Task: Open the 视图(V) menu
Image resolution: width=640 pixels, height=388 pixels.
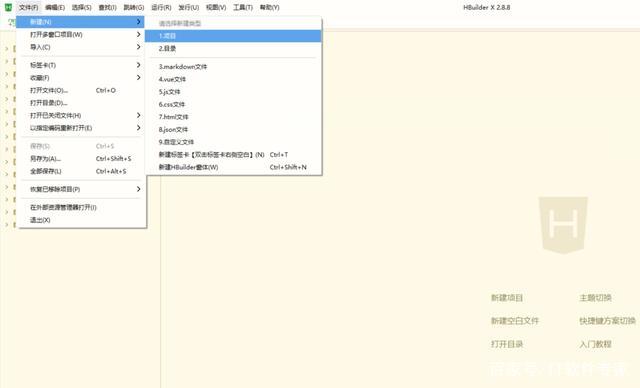Action: (x=216, y=7)
